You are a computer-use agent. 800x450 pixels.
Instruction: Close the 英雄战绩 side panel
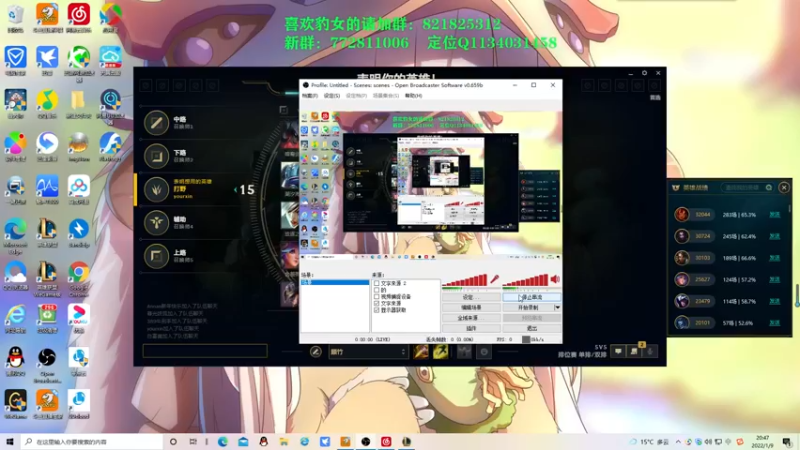tap(784, 188)
